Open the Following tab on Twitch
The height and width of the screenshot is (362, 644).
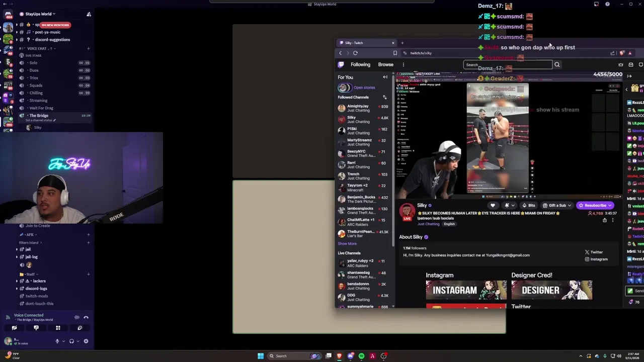[360, 64]
